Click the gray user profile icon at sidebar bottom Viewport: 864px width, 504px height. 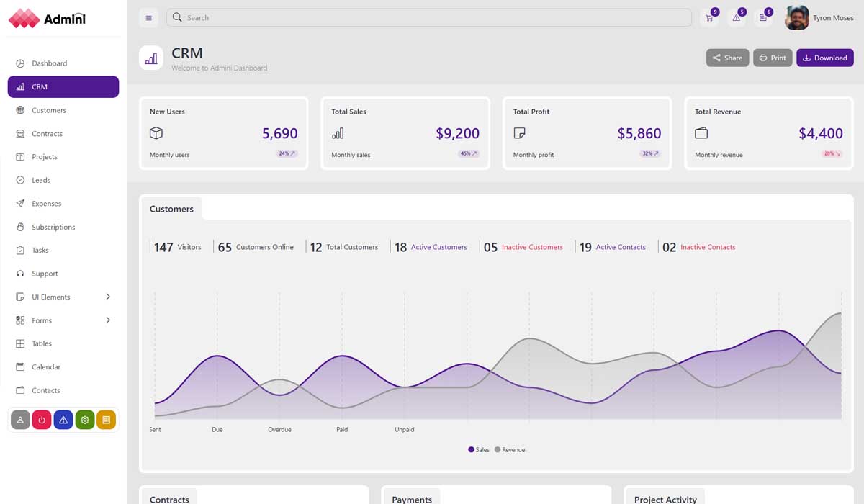(19, 419)
